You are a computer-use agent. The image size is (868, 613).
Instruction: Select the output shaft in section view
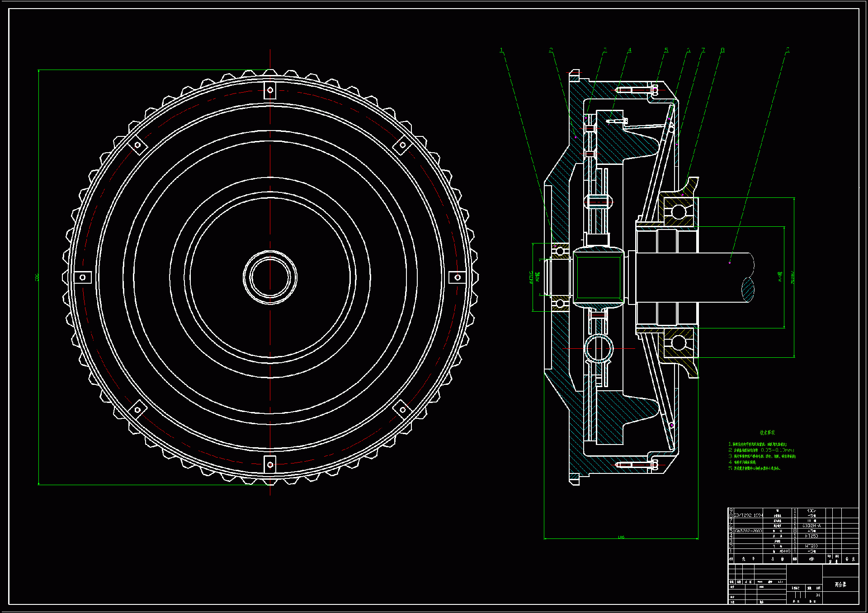point(696,277)
